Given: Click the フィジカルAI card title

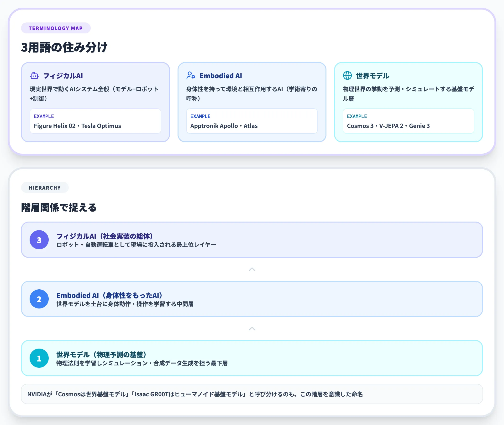Looking at the screenshot, I should pos(63,76).
